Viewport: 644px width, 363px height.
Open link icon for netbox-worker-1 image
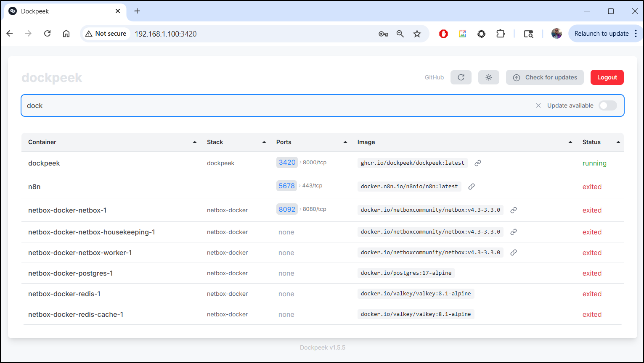pyautogui.click(x=514, y=253)
